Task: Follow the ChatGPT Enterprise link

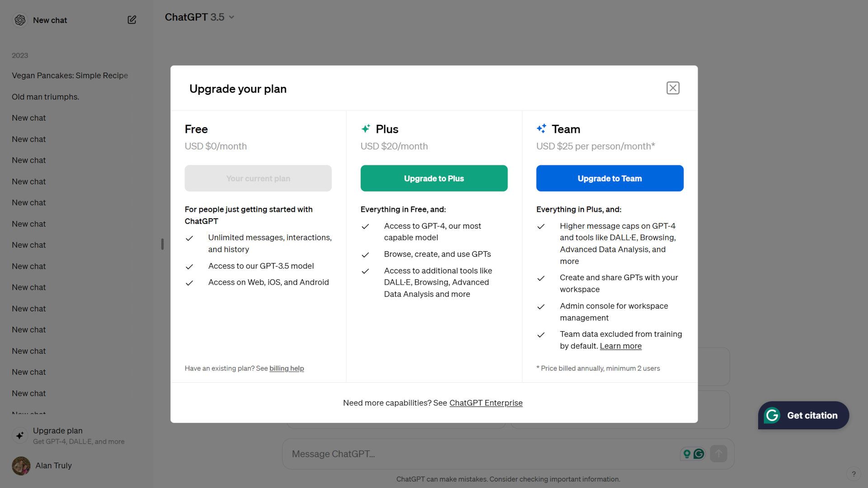Action: (486, 403)
